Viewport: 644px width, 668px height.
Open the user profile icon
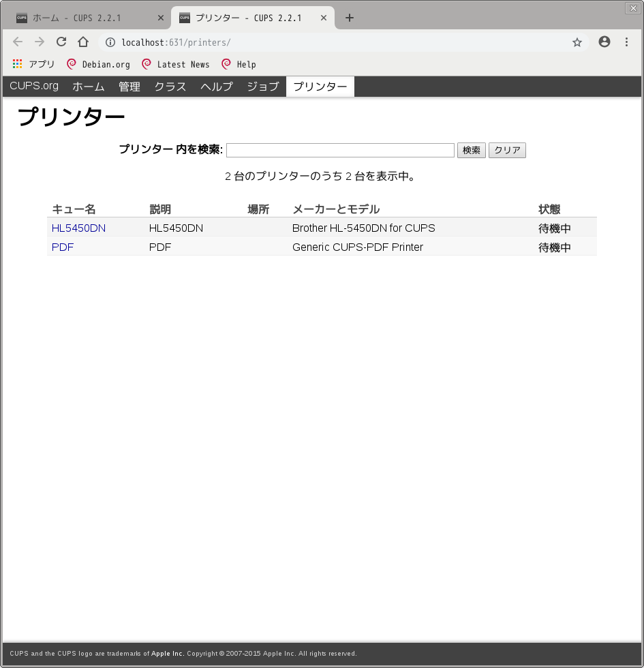coord(604,42)
